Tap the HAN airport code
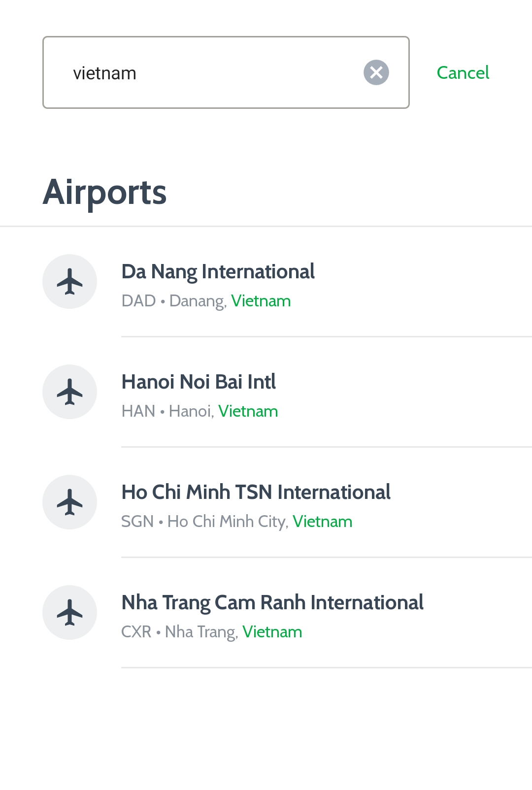 (138, 411)
